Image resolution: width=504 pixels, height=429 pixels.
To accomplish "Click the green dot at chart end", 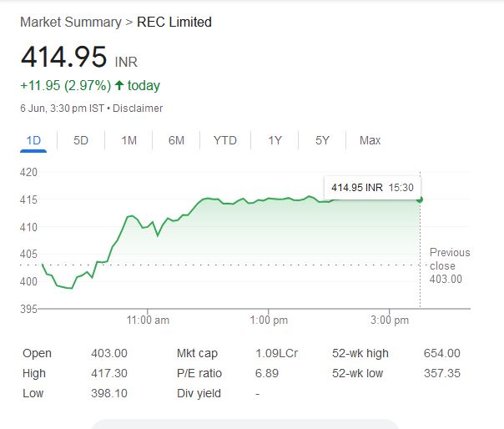I will [420, 199].
